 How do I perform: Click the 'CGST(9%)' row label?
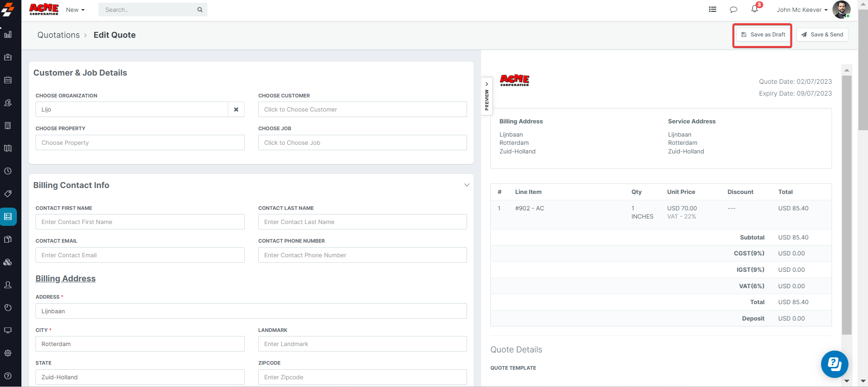pos(749,253)
